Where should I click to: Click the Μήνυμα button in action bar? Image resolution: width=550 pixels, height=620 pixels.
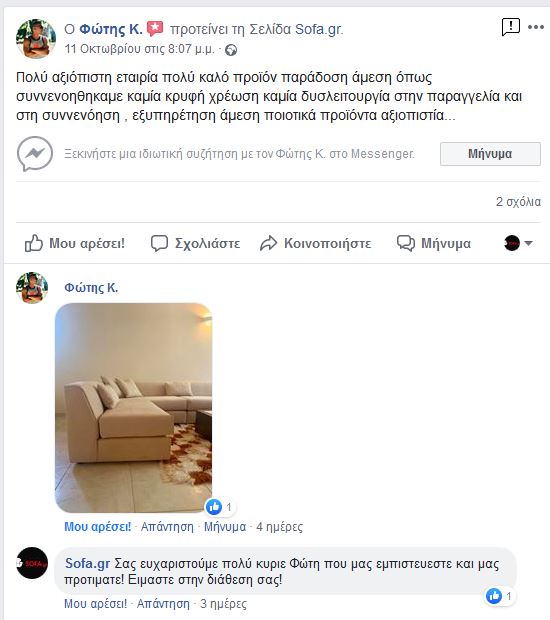434,243
